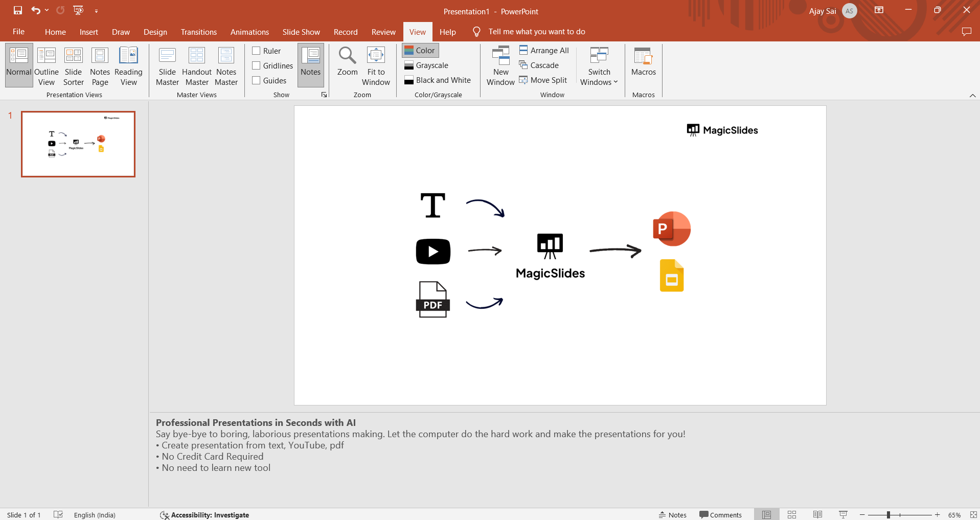Select Fit to Window

click(376, 66)
